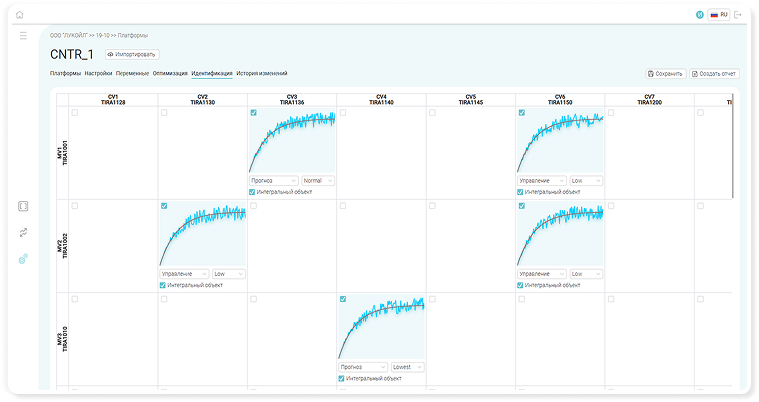Click the round user avatar icon
Image resolution: width=759 pixels, height=402 pixels.
(x=699, y=15)
